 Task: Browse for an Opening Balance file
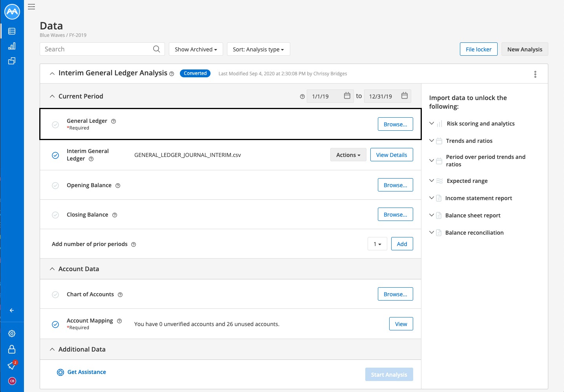(x=396, y=185)
